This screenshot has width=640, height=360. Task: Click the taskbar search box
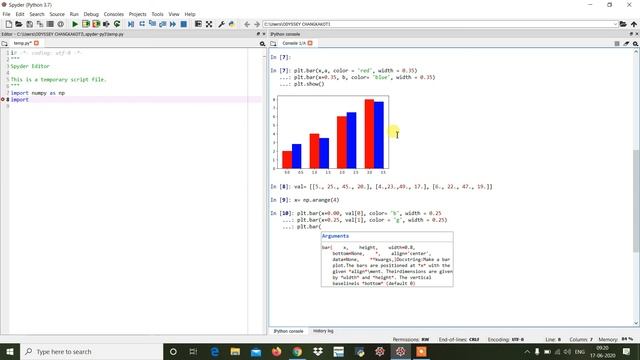coord(91,351)
